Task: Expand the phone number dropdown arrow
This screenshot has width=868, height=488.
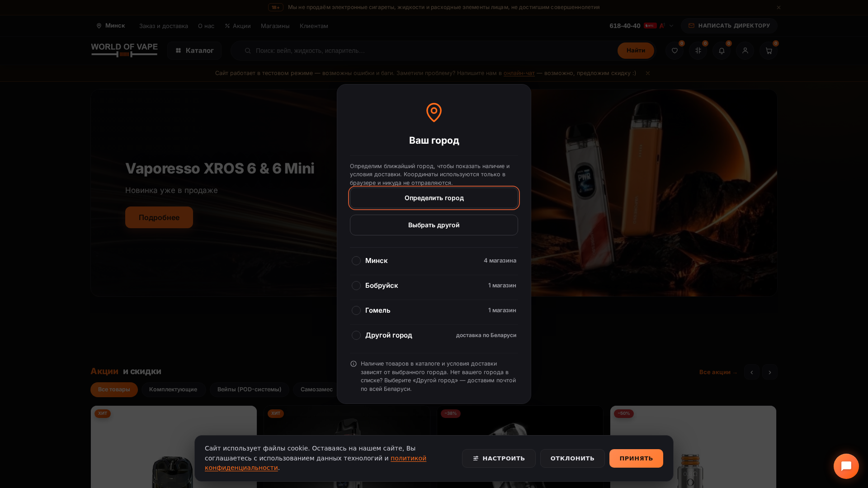Action: click(x=671, y=26)
